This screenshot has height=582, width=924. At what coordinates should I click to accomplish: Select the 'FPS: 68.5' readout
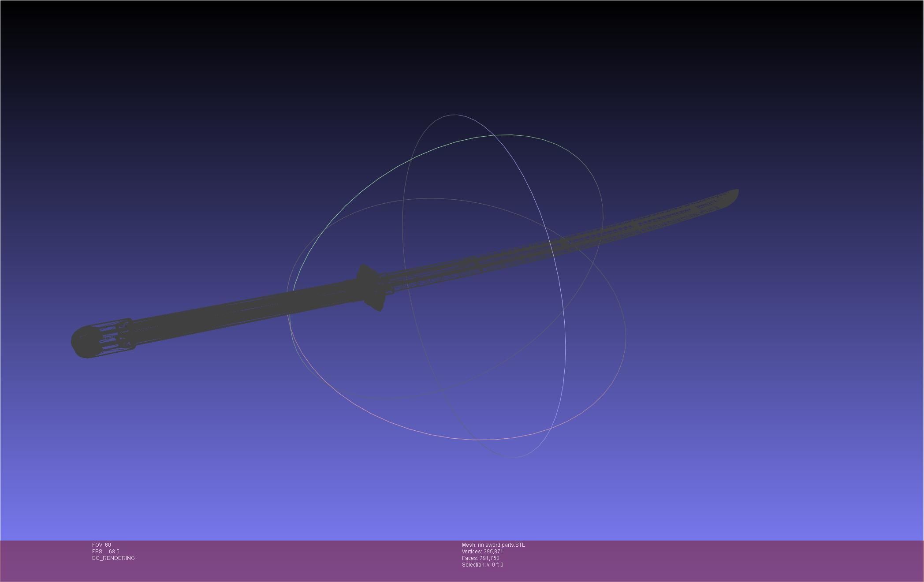(x=106, y=552)
